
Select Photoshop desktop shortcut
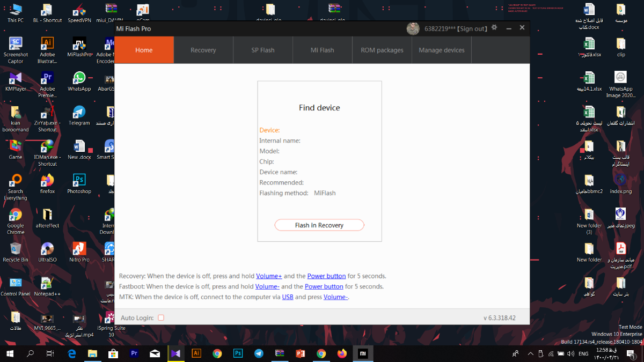coord(79,184)
